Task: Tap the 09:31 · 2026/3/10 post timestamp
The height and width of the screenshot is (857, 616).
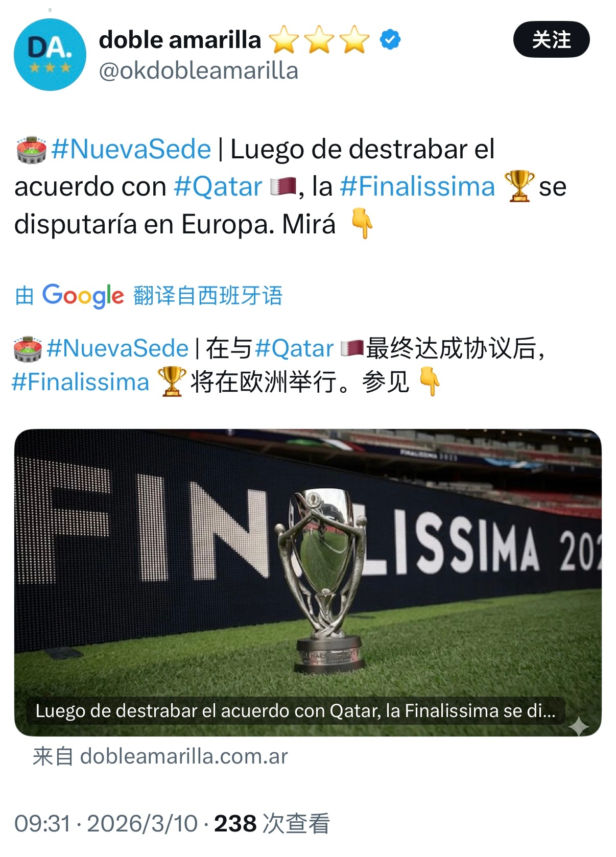Action: click(x=106, y=823)
